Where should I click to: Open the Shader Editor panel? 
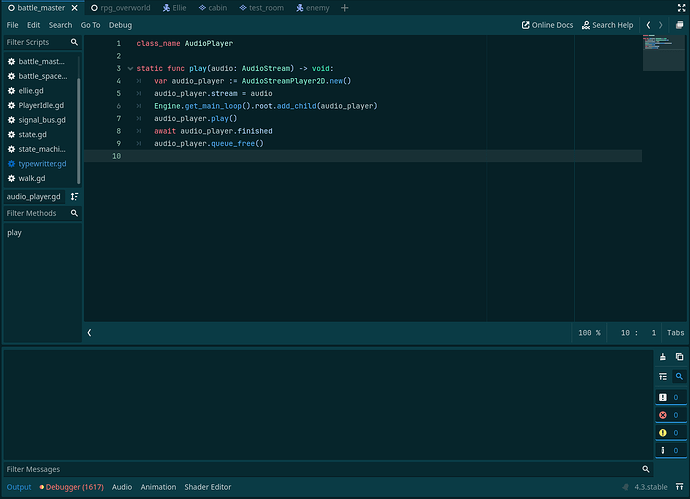click(208, 487)
